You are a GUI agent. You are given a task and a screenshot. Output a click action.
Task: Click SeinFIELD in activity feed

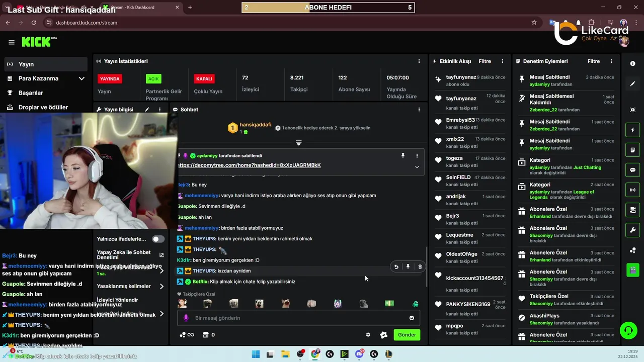coord(458,177)
